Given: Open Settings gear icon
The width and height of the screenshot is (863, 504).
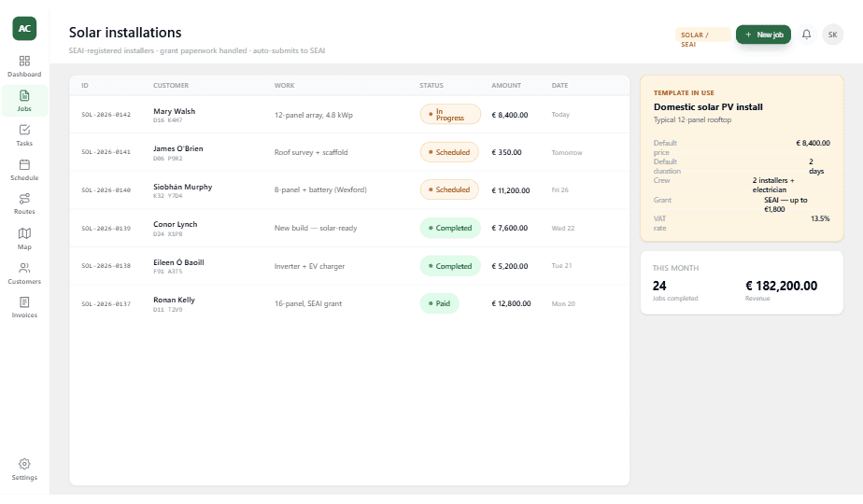Looking at the screenshot, I should tap(24, 464).
